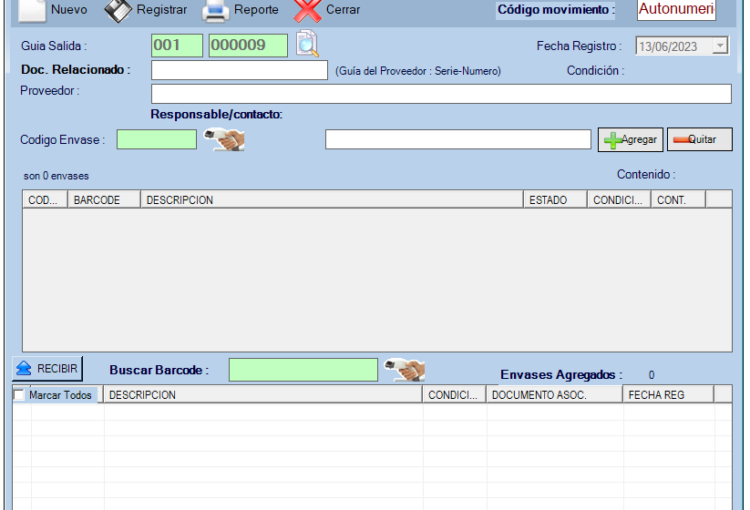This screenshot has width=750, height=510.
Task: Click the DOCUMENTO ASOC. column header
Action: (553, 395)
